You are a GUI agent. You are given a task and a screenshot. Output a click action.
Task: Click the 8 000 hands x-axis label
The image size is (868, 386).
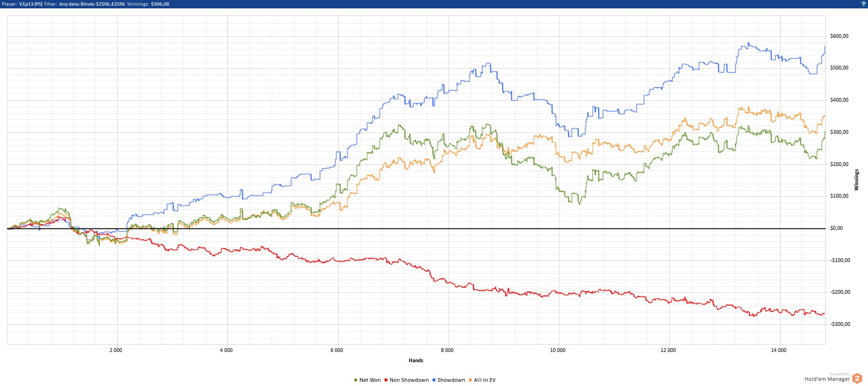pyautogui.click(x=447, y=350)
